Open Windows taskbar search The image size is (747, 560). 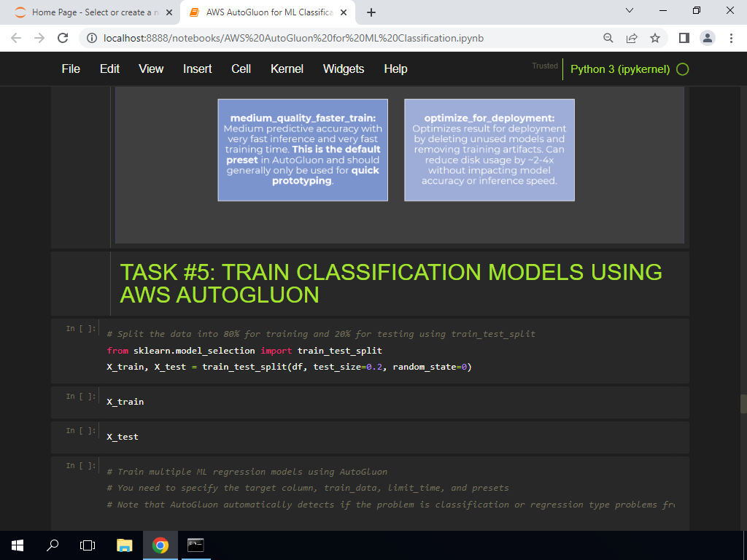click(53, 545)
